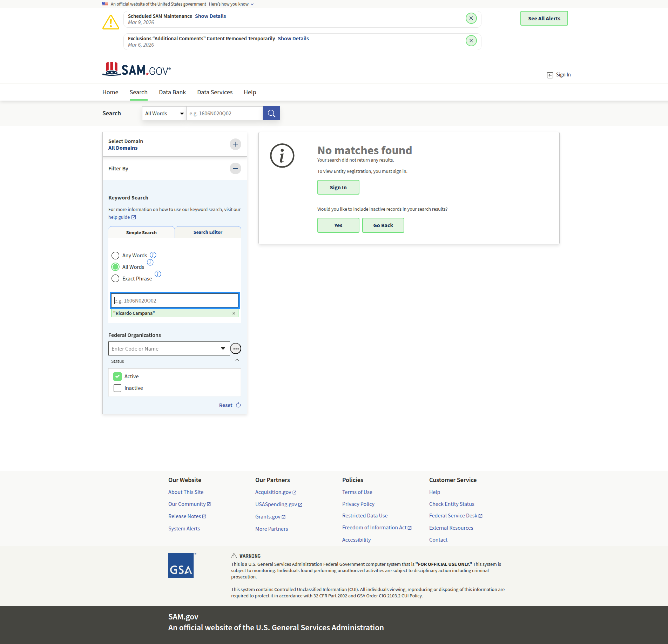Dismiss the Exclusions Additional Comments alert
This screenshot has width=668, height=644.
tap(471, 41)
